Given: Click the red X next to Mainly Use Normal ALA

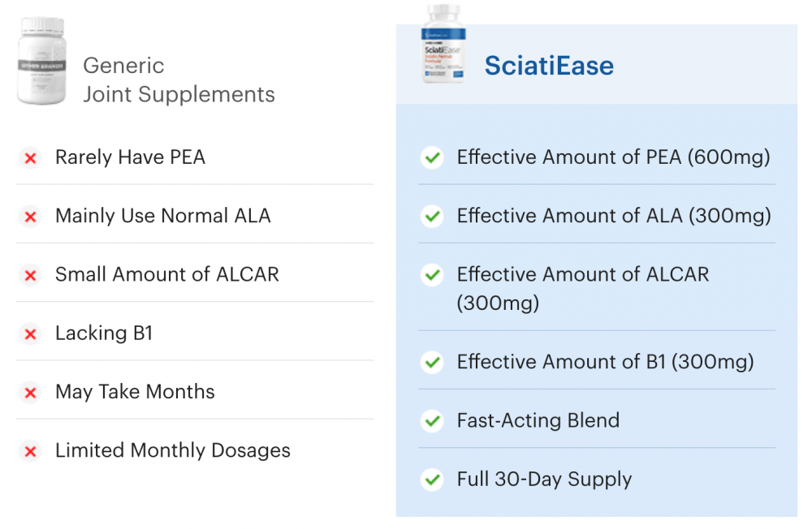Looking at the screenshot, I should point(31,217).
